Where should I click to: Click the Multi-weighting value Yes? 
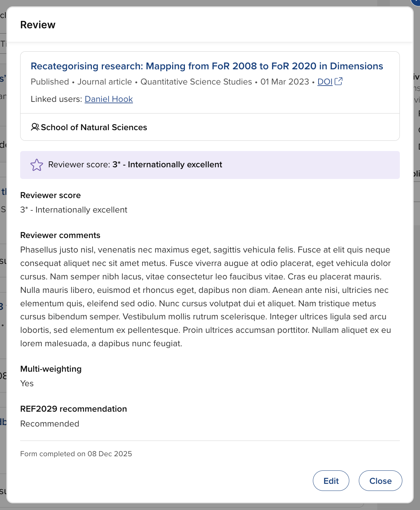pyautogui.click(x=27, y=383)
